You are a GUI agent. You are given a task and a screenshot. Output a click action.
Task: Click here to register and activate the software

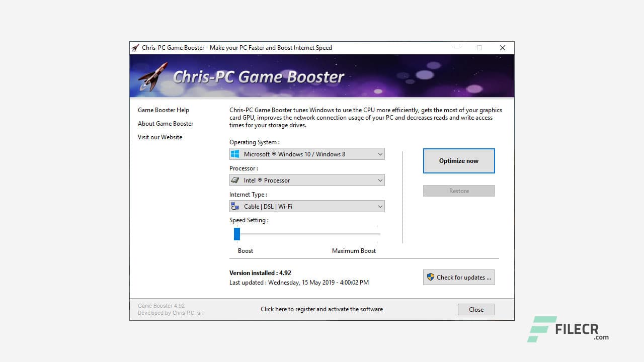click(322, 309)
